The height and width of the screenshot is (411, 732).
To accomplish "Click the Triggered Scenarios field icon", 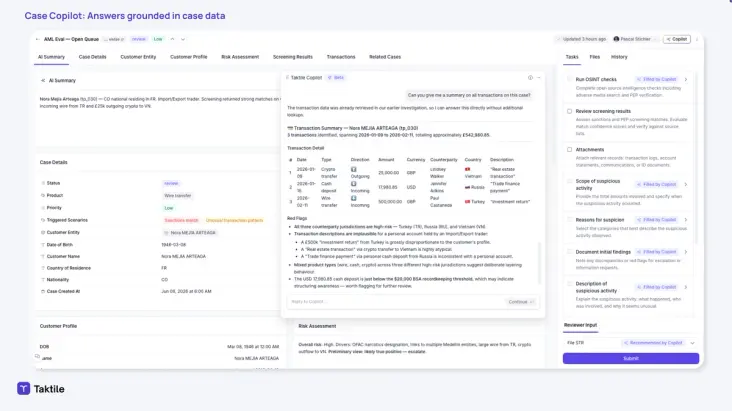I will 43,220.
